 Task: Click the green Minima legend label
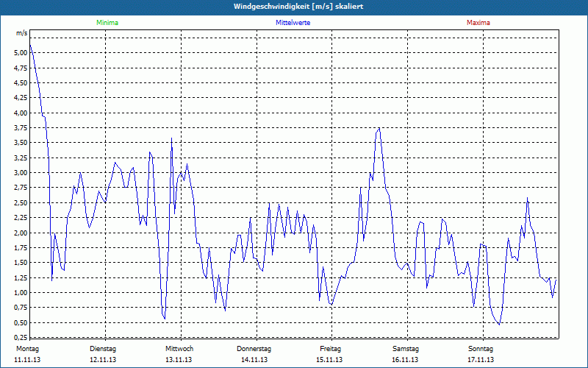pos(107,23)
